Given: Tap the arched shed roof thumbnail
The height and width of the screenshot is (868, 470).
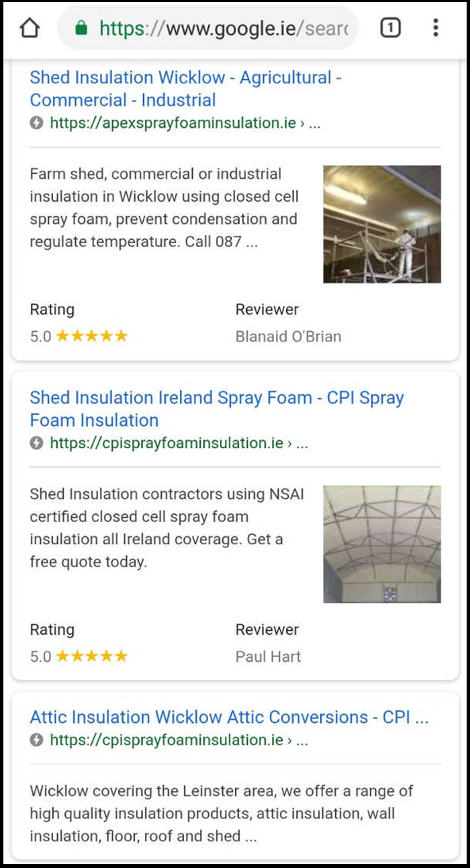Looking at the screenshot, I should point(382,544).
